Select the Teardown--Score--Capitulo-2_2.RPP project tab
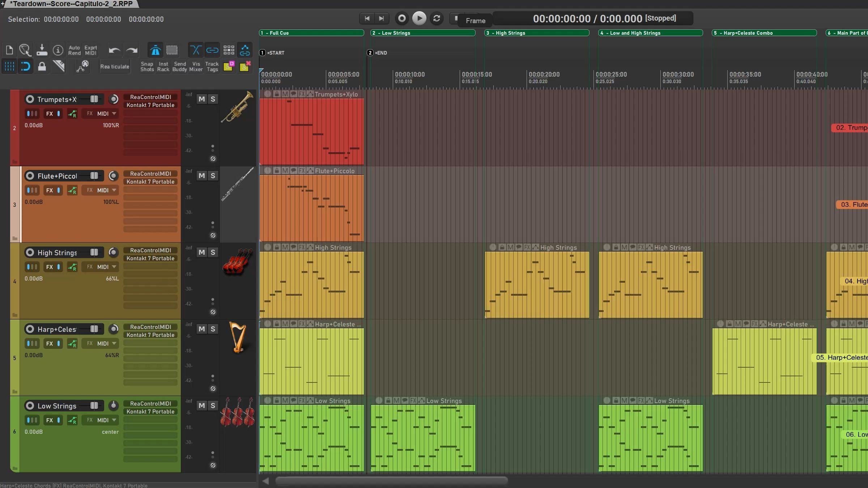 (x=72, y=4)
